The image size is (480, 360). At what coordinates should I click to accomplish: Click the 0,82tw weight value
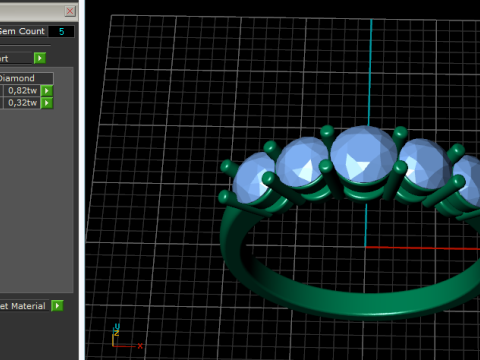tap(22, 91)
